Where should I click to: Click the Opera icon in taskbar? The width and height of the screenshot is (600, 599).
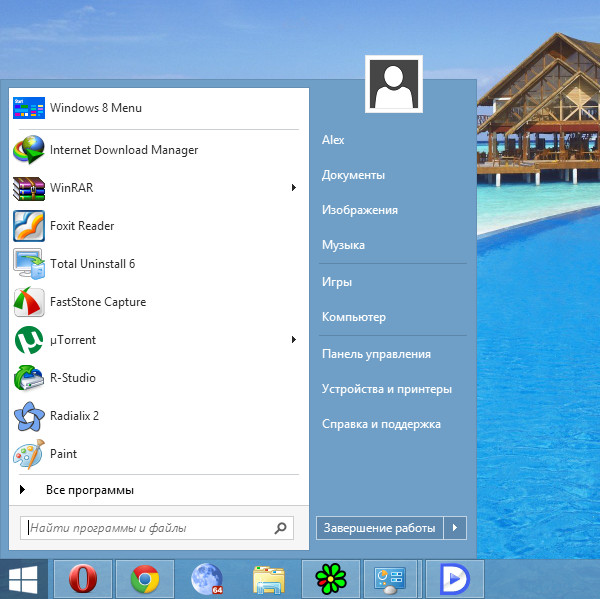click(82, 579)
